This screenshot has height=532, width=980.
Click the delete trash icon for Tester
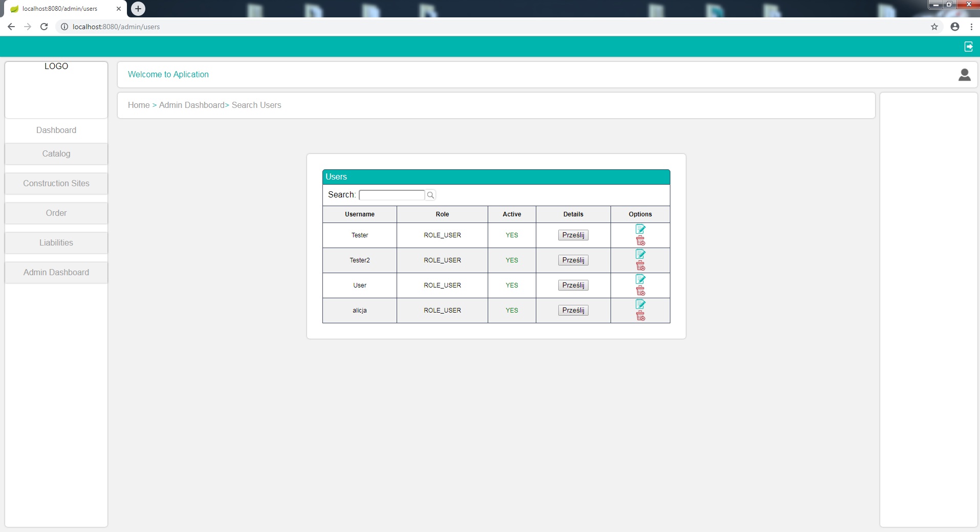[x=640, y=241]
